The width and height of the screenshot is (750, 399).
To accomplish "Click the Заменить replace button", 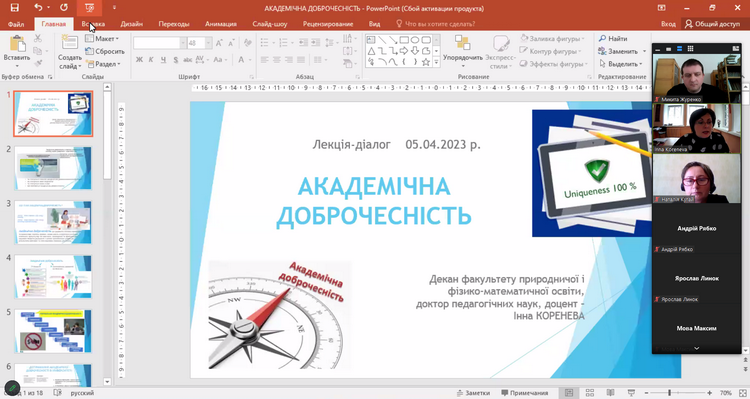I will tap(622, 51).
